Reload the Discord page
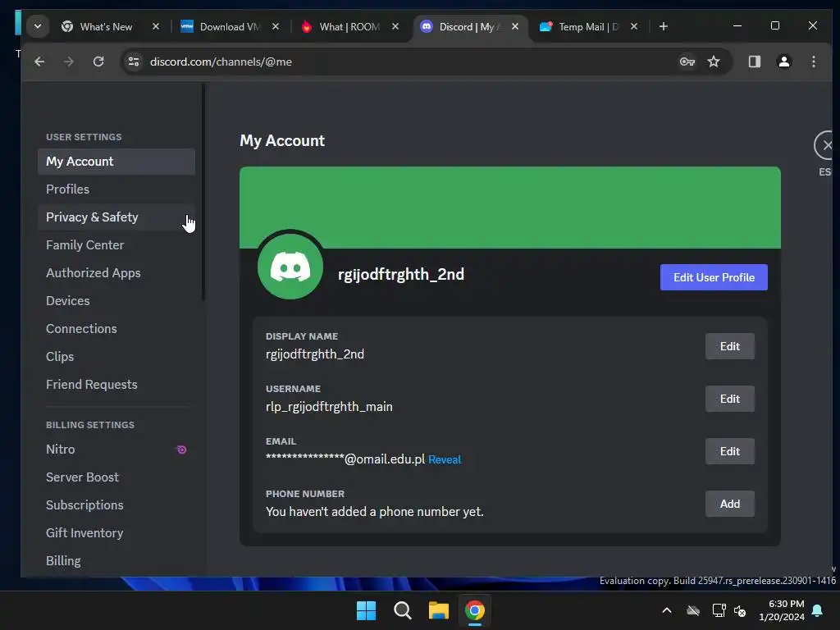840x630 pixels. coord(98,62)
